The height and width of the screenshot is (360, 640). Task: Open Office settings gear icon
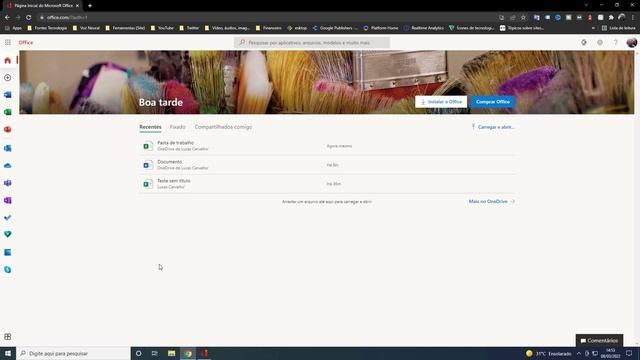coord(600,42)
